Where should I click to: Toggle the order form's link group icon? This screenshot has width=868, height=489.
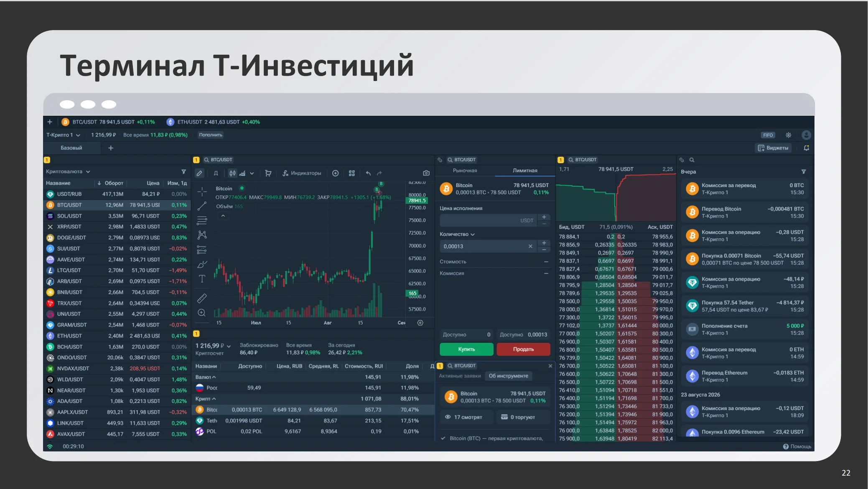click(440, 160)
